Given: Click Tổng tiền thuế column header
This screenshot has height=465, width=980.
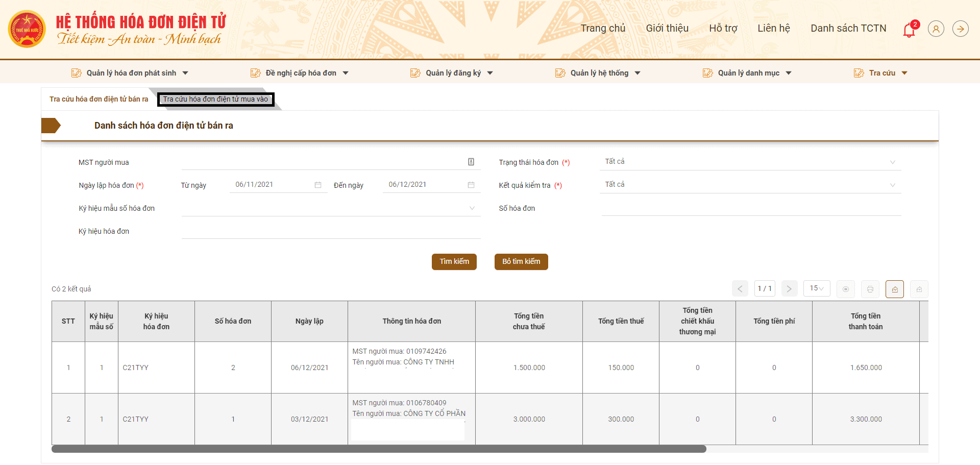Looking at the screenshot, I should click(x=621, y=321).
